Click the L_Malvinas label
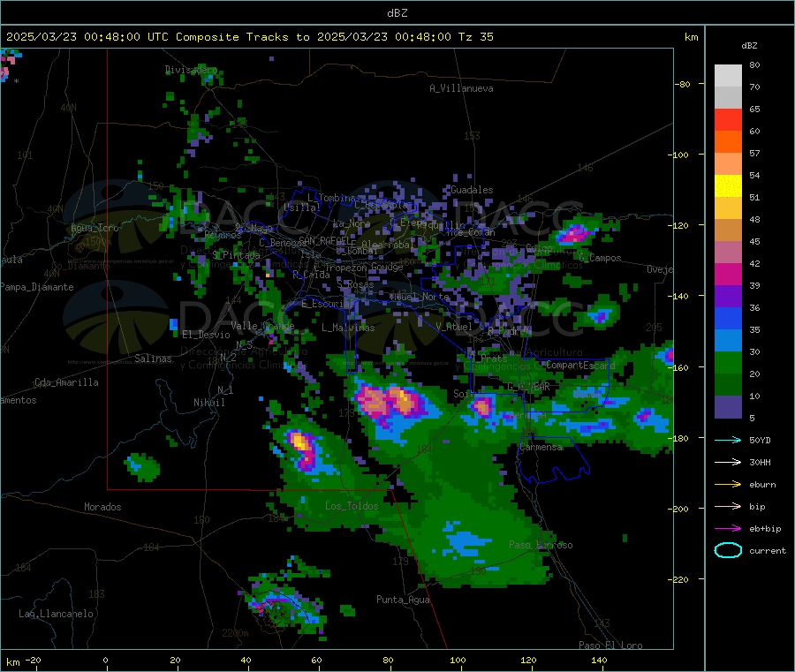This screenshot has width=795, height=672. (348, 328)
